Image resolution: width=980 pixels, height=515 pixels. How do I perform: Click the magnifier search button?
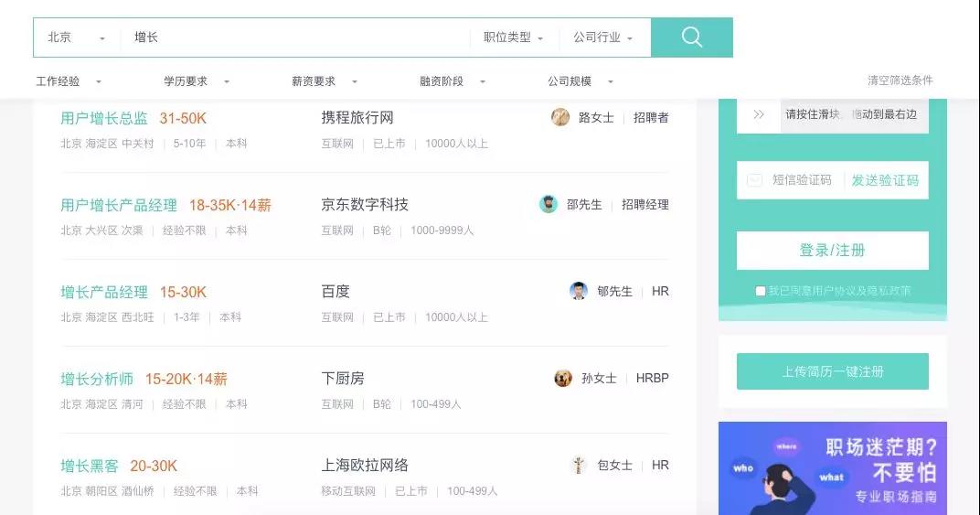[x=691, y=38]
